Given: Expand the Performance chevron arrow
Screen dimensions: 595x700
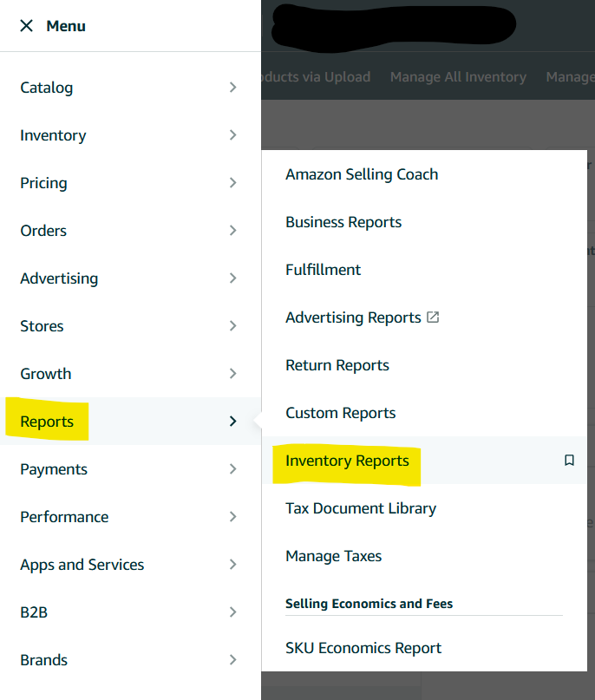Looking at the screenshot, I should 232,517.
